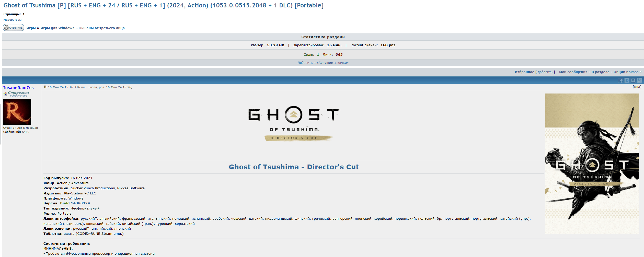Open the Избранное favorites link
This screenshot has width=644, height=257.
coord(524,72)
